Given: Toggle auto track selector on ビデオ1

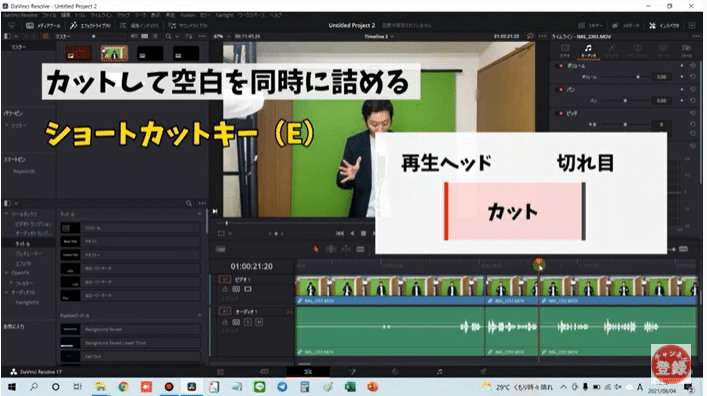Looking at the screenshot, I should [x=236, y=289].
